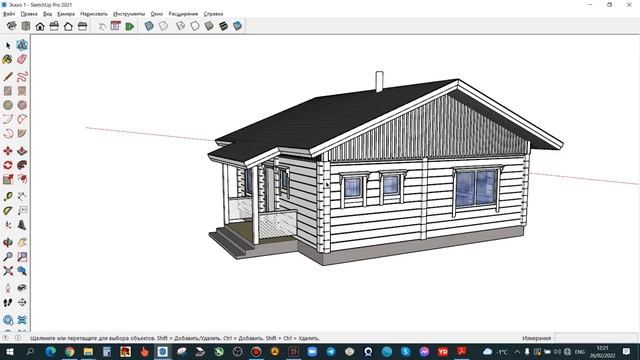Pick the 2-Point Arc tool
The width and height of the screenshot is (640, 360).
(x=22, y=119)
